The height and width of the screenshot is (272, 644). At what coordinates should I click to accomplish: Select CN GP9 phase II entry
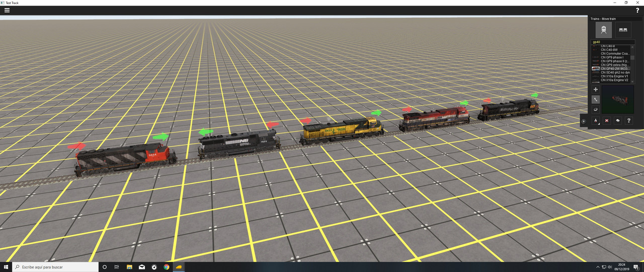610,61
